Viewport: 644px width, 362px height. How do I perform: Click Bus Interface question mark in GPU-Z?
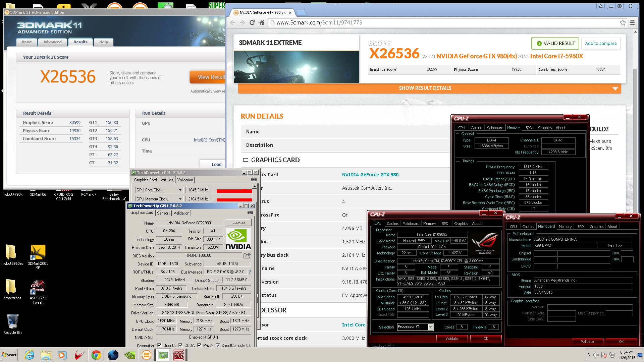[x=250, y=272]
